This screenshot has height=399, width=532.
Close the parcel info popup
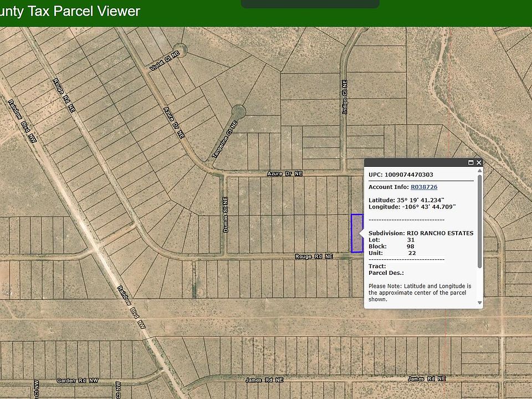click(x=479, y=162)
